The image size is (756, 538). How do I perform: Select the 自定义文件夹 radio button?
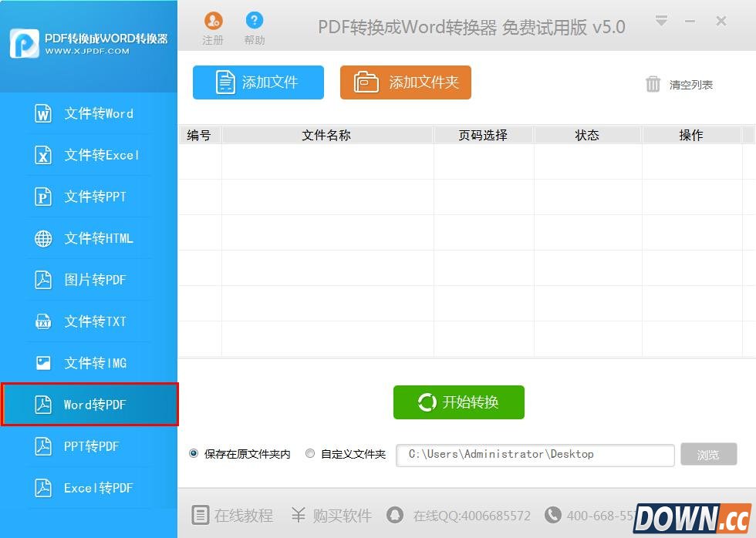pyautogui.click(x=309, y=453)
